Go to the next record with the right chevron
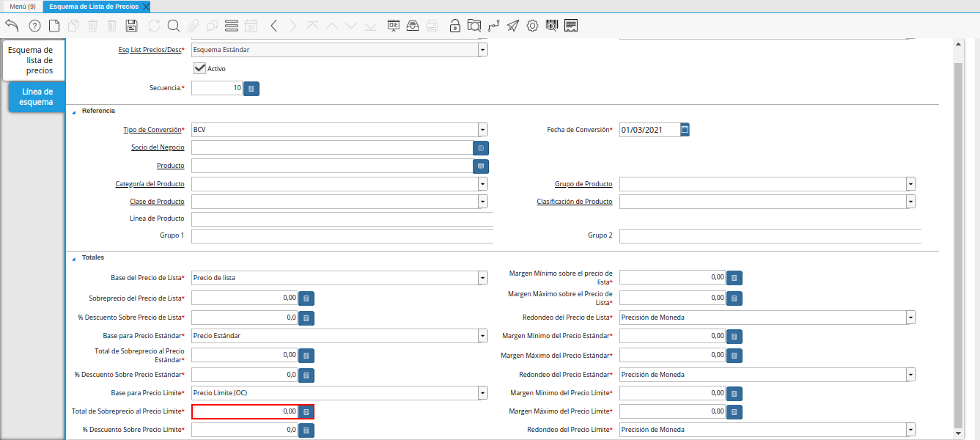Screen dimensions: 980x440 (293, 26)
